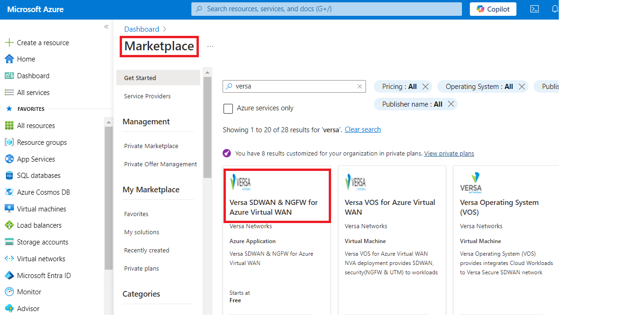
Task: Click the Azure Cosmos DB icon
Action: click(x=9, y=192)
